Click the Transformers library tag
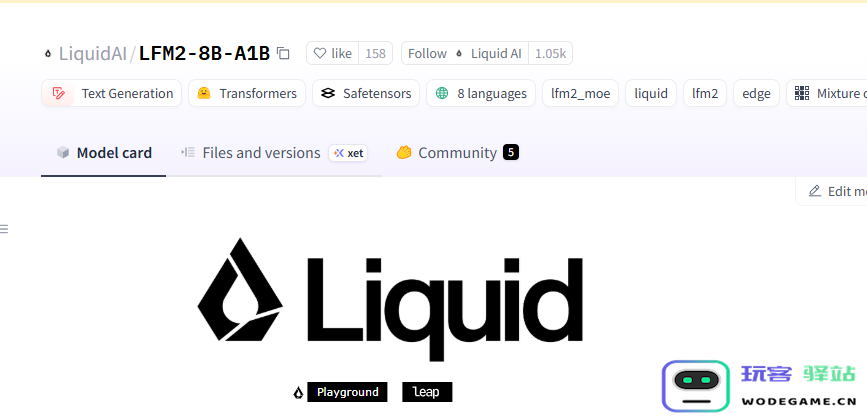 point(247,93)
